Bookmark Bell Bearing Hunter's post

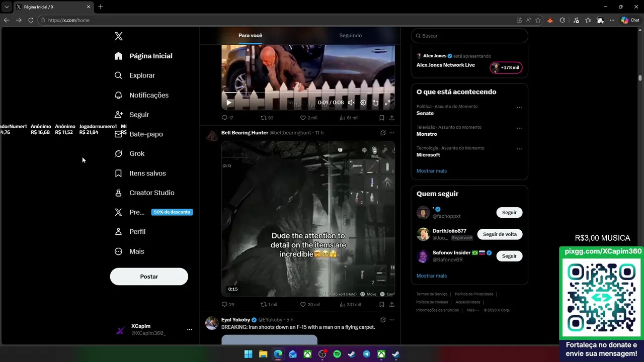coord(382,304)
